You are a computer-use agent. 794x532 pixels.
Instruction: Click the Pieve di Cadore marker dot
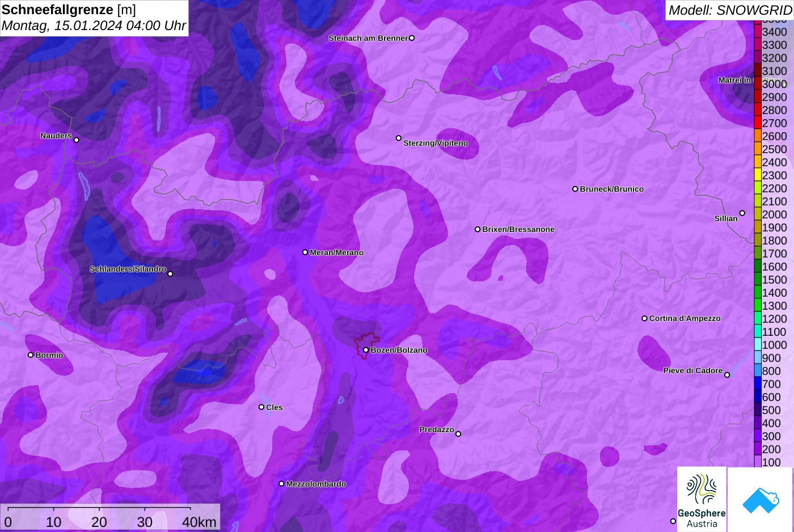[727, 374]
